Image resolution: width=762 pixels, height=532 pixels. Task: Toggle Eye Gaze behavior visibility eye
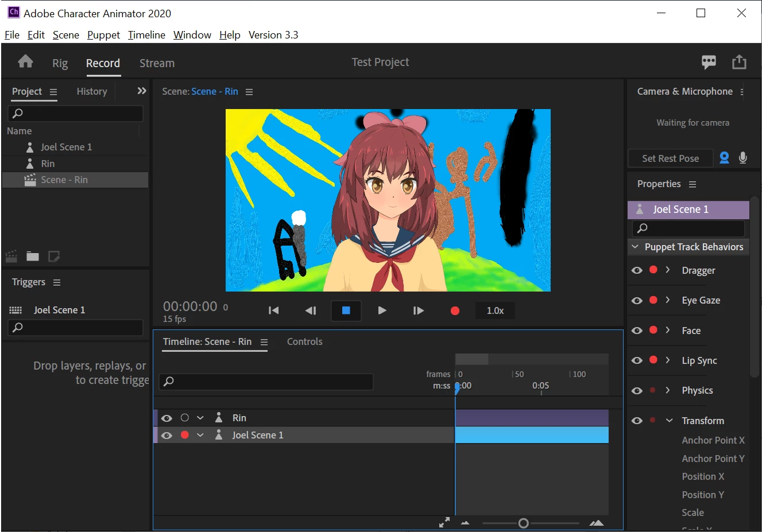click(637, 301)
